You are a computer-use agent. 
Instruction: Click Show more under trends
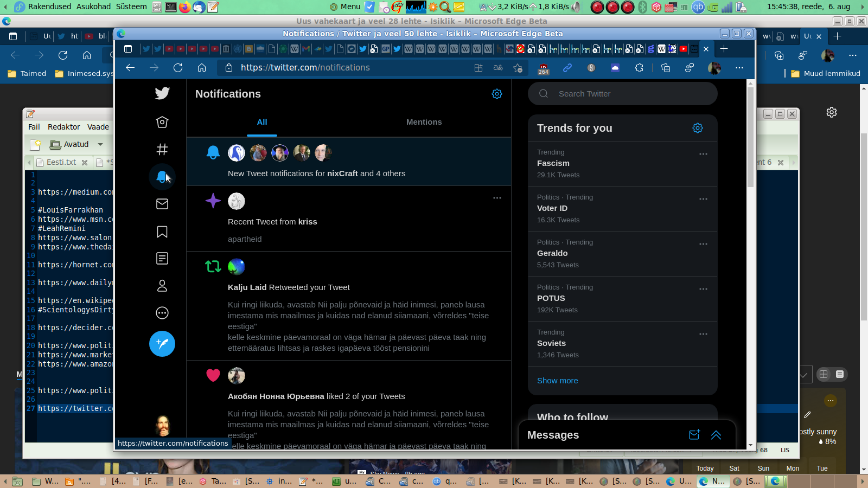(558, 381)
